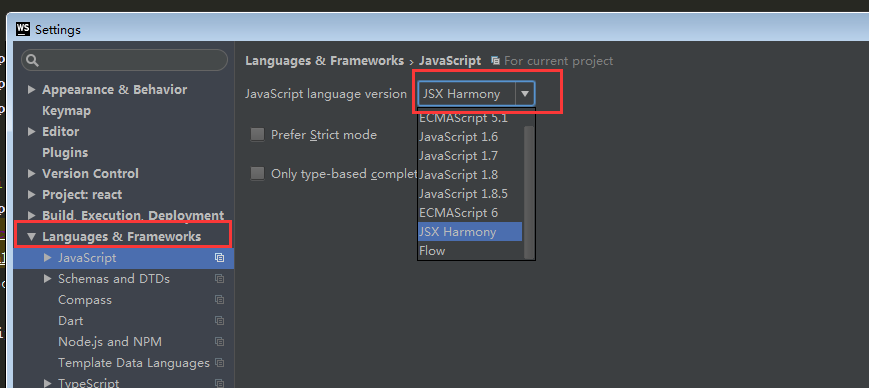869x388 pixels.
Task: Choose JavaScript 1.8 from the list
Action: [470, 175]
